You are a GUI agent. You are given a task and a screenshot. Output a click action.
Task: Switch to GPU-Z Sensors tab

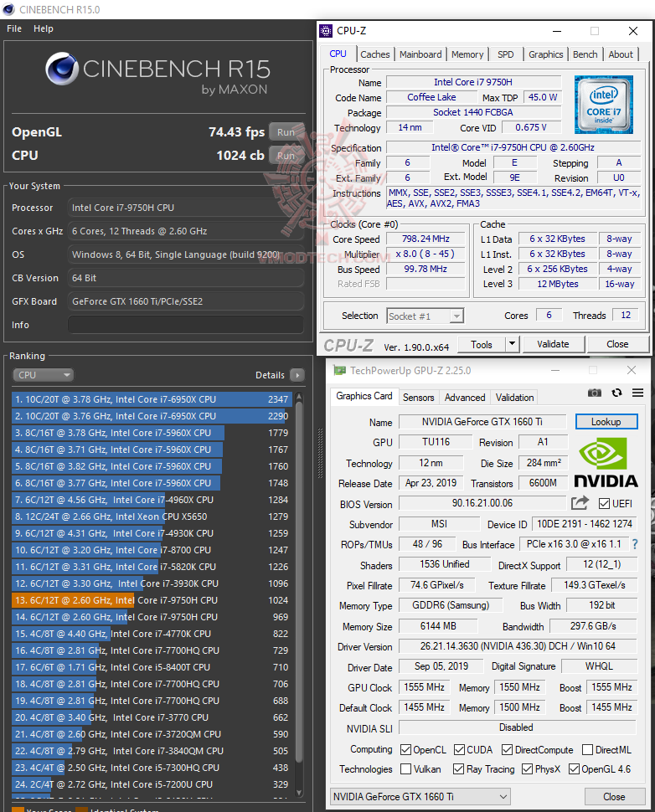click(418, 397)
